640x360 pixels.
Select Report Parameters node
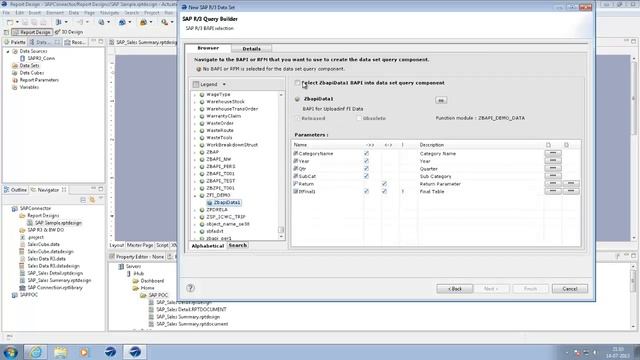point(39,80)
